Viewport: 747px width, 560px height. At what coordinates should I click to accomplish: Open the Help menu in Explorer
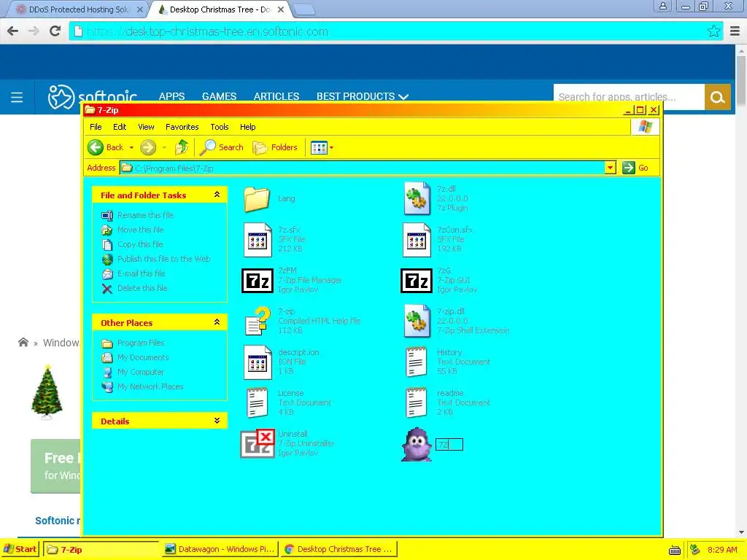coord(248,127)
